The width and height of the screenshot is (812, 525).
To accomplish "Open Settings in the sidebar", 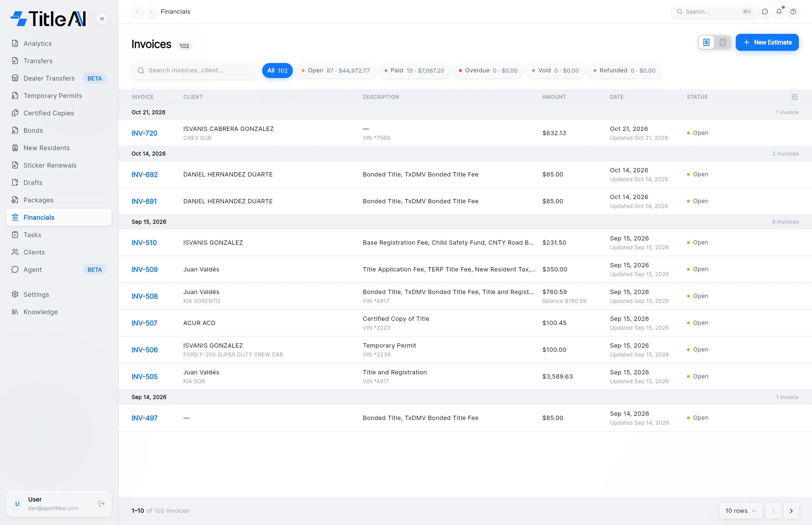I will click(x=59, y=294).
